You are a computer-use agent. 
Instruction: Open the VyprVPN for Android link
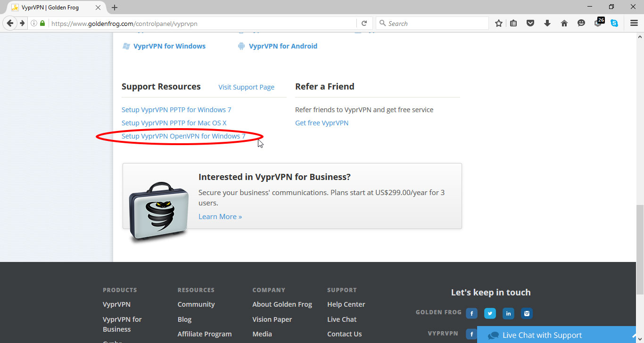(283, 46)
